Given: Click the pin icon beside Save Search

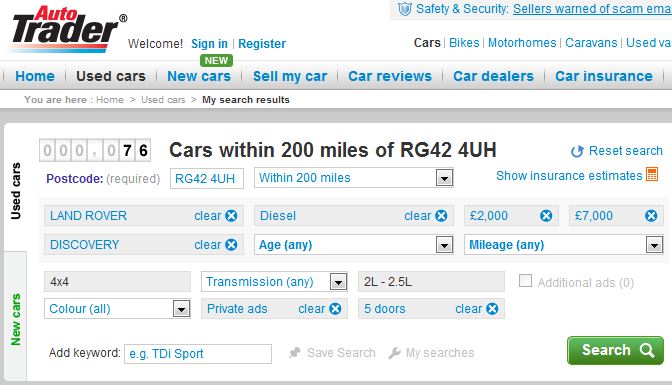Looking at the screenshot, I should (x=295, y=352).
